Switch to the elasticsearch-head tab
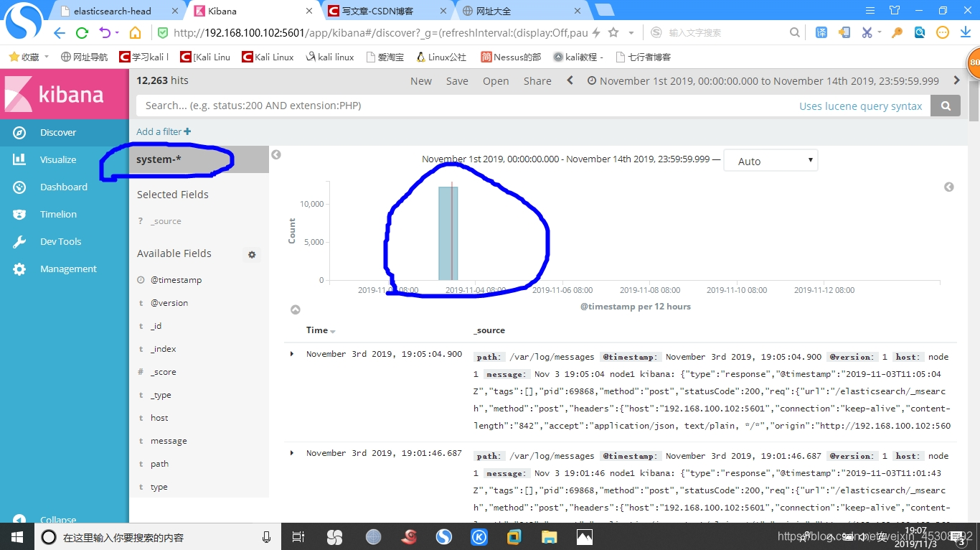The height and width of the screenshot is (550, 980). click(x=119, y=11)
